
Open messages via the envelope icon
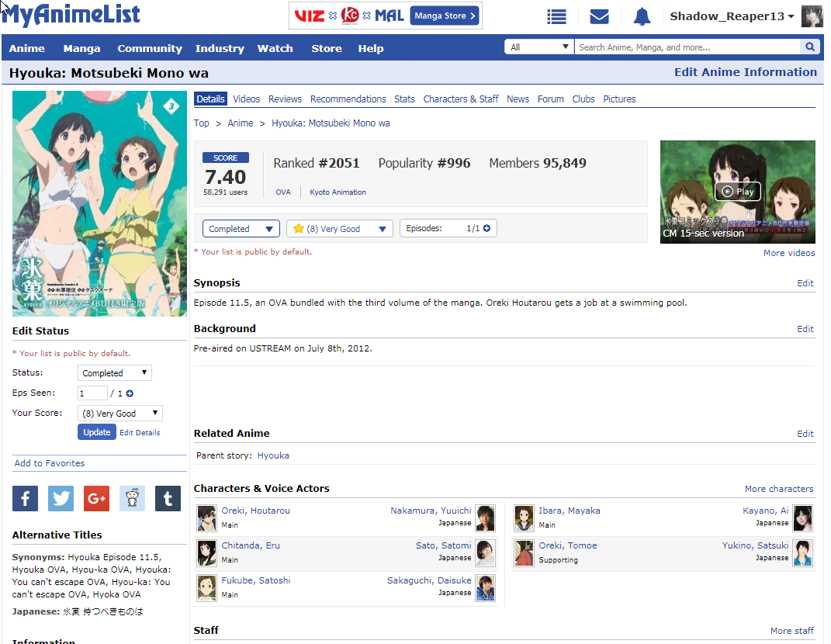[x=599, y=16]
